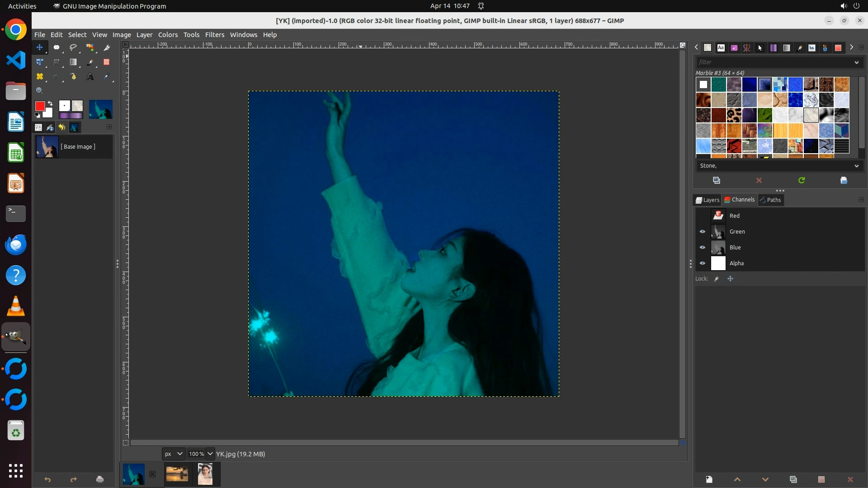Select the Paintbrush tool

[90, 62]
